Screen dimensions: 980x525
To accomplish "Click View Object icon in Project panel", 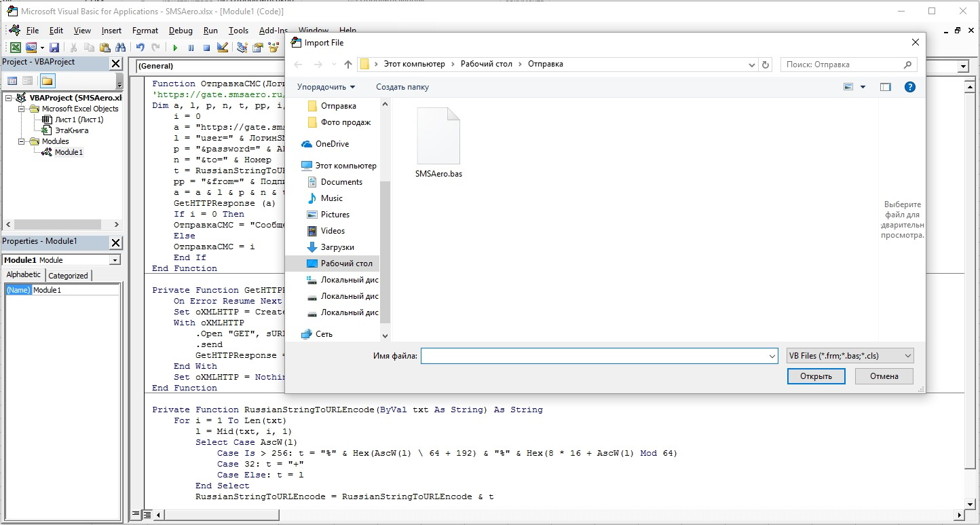I will [x=27, y=81].
